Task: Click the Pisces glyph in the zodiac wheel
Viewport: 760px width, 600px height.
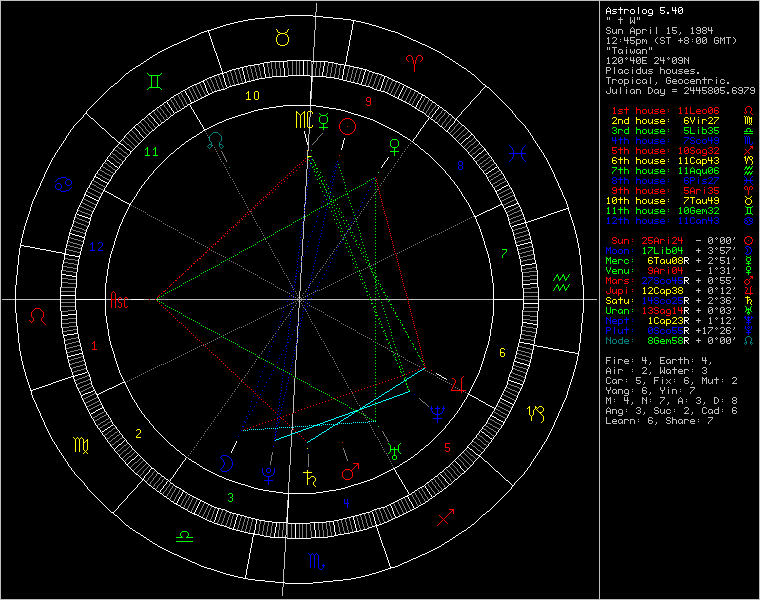Action: tap(517, 154)
